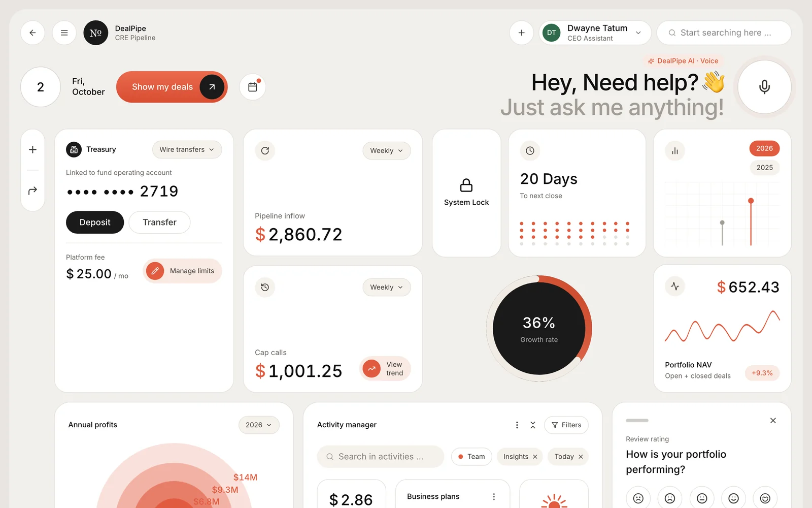Select the 2025 year toggle

coord(764,168)
